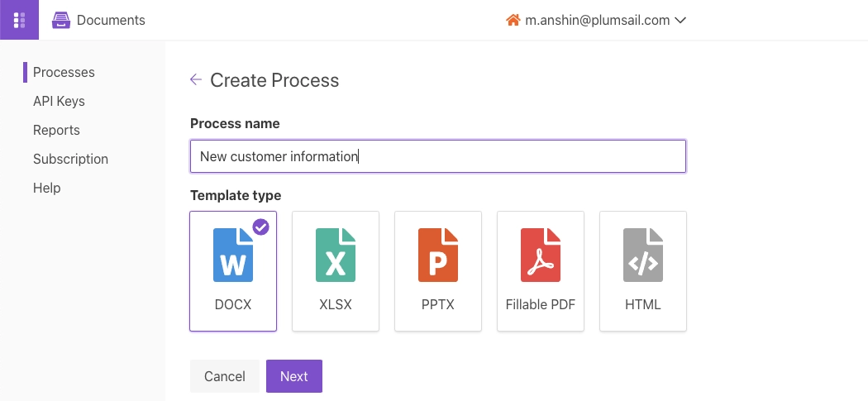Open Processes in the sidebar
Image resolution: width=868 pixels, height=401 pixels.
(x=64, y=72)
